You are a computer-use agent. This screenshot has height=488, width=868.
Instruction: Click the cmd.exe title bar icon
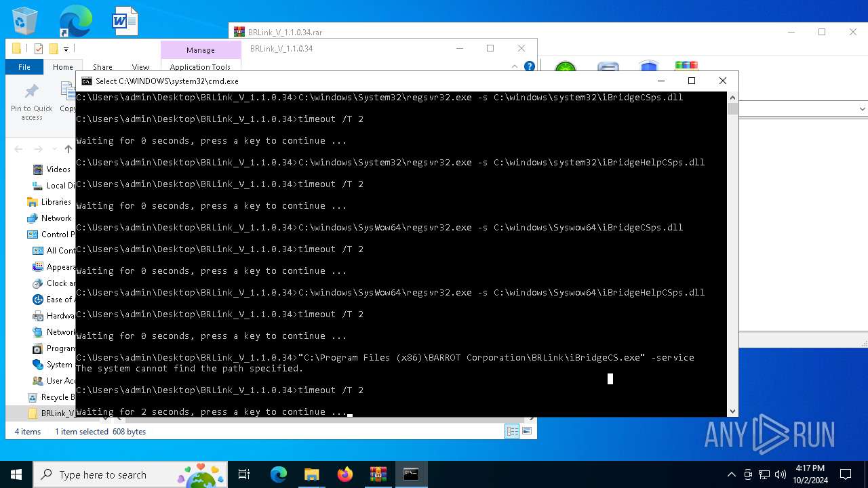pyautogui.click(x=87, y=81)
